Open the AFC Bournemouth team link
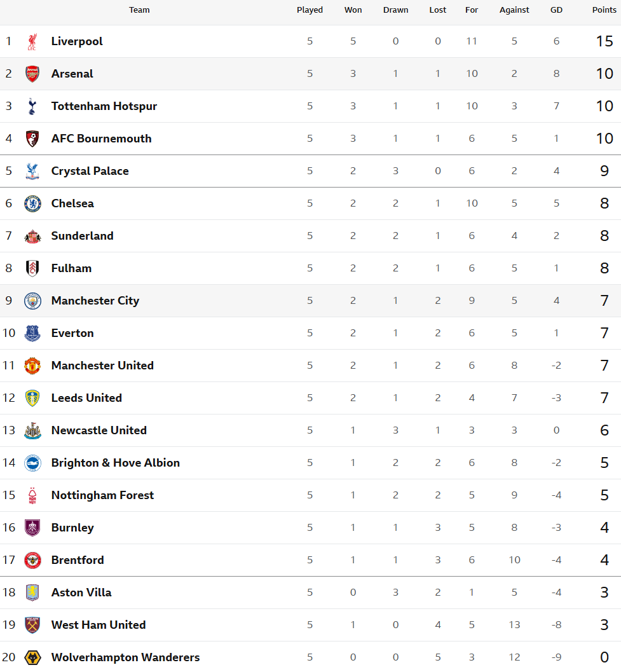The image size is (621, 672). [101, 139]
